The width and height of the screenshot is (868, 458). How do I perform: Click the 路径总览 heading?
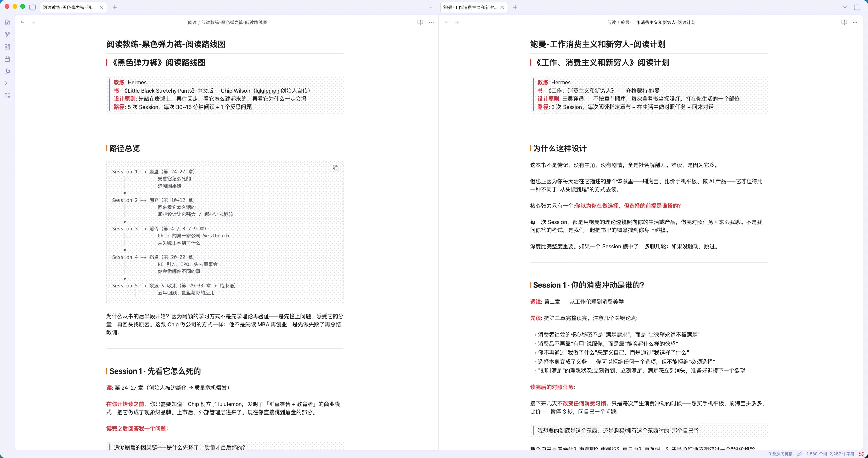click(x=124, y=148)
